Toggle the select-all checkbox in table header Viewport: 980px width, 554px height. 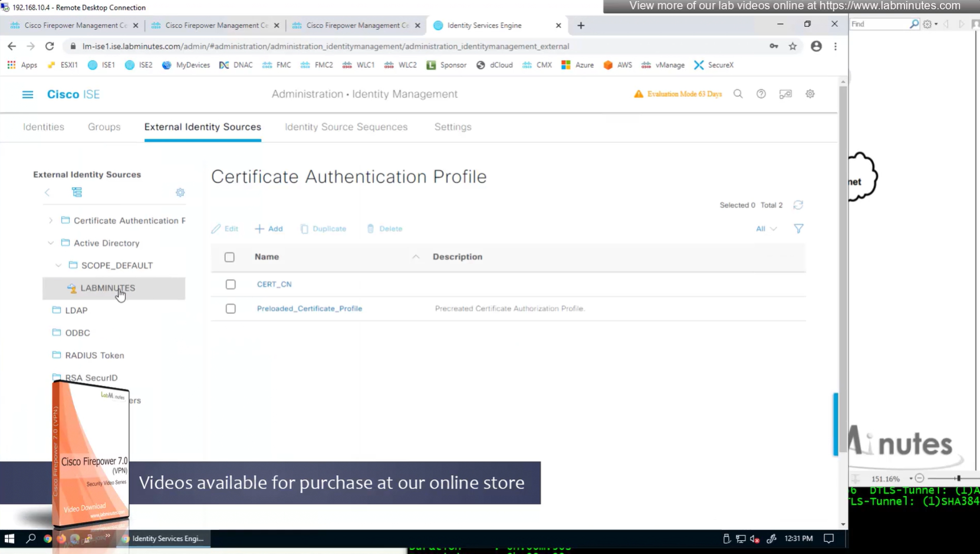[x=229, y=257]
